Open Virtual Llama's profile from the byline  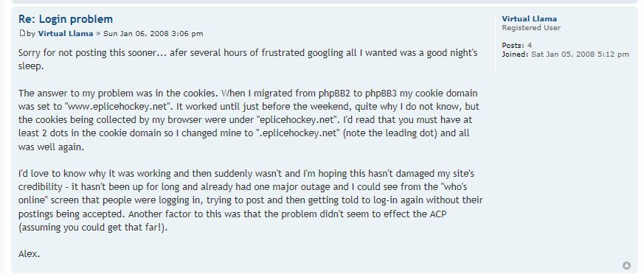[x=66, y=34]
